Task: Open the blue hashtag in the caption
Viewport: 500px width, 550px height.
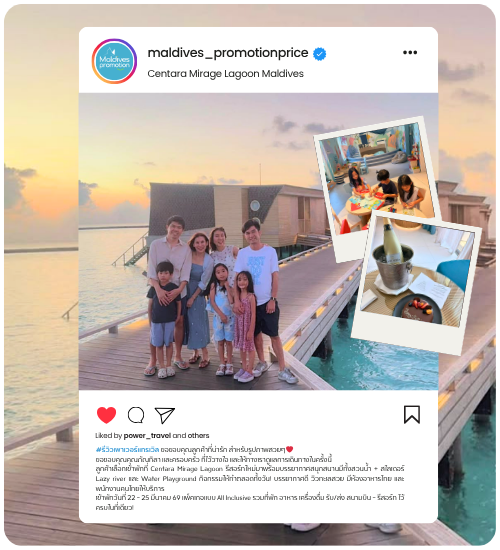Action: [x=127, y=449]
